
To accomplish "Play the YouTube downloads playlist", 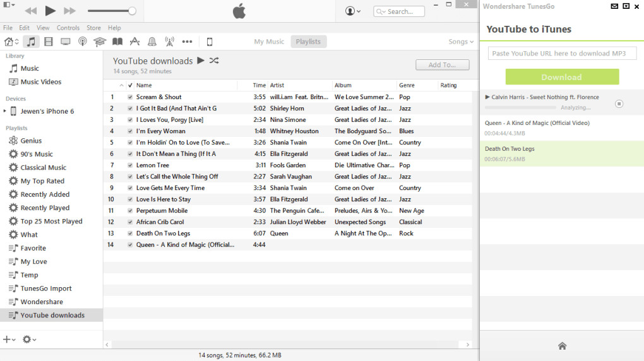I will [201, 61].
